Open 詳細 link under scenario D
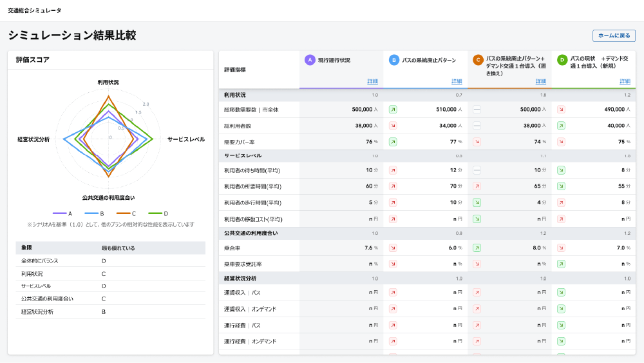This screenshot has height=363, width=644. tap(625, 81)
